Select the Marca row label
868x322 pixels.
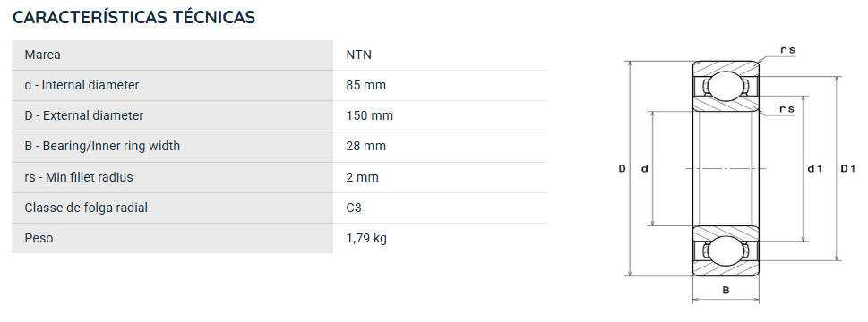point(43,55)
